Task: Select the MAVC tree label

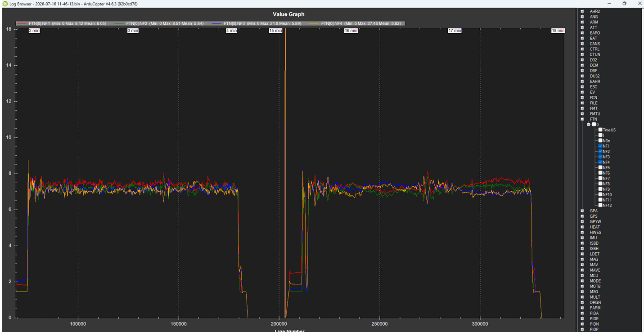Action: 595,270
